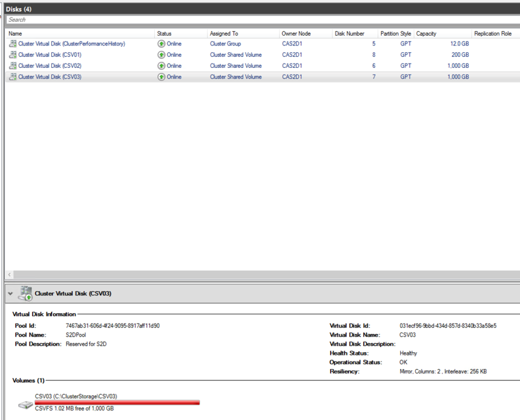Click the Disks (4) panel title
Viewport: 520px width, 420px height.
(x=19, y=9)
